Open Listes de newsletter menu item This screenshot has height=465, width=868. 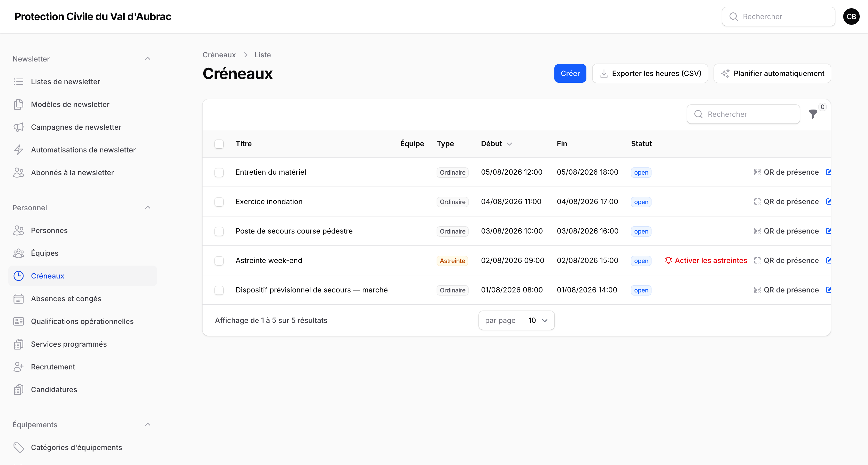[x=83, y=82]
